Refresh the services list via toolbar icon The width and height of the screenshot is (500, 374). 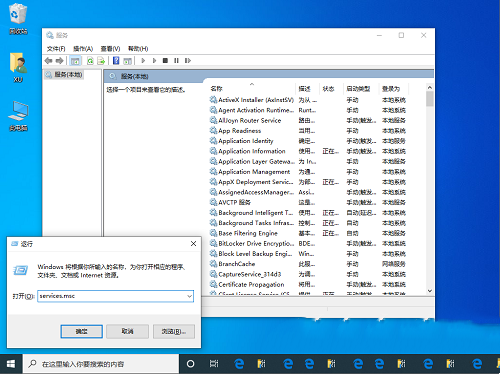click(90, 61)
